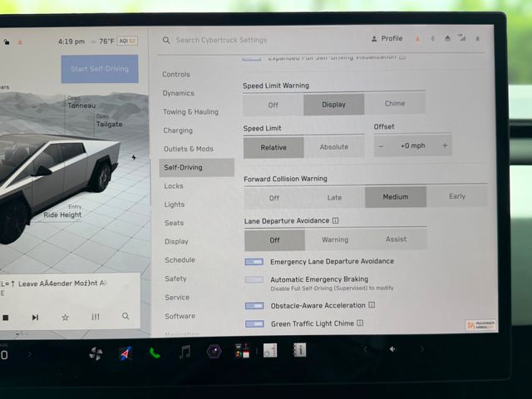Tap the Tonneau control label

(x=81, y=106)
